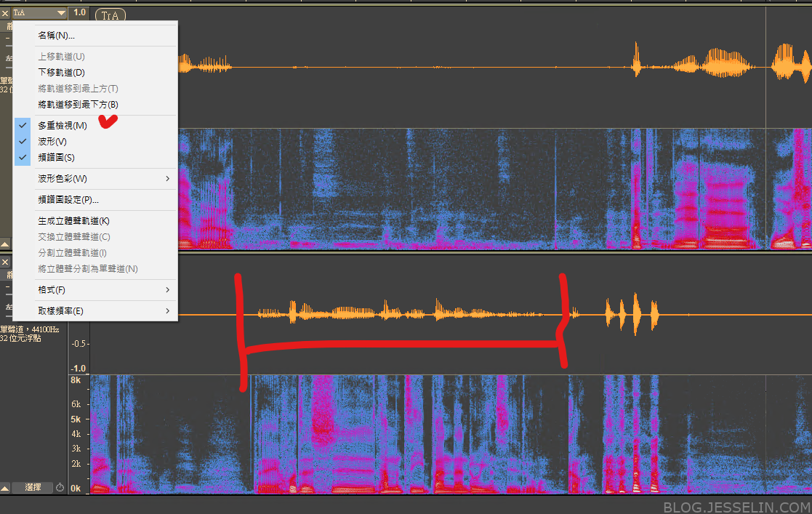Click the 8k label on the frequency scale
The height and width of the screenshot is (514, 812).
(x=76, y=380)
